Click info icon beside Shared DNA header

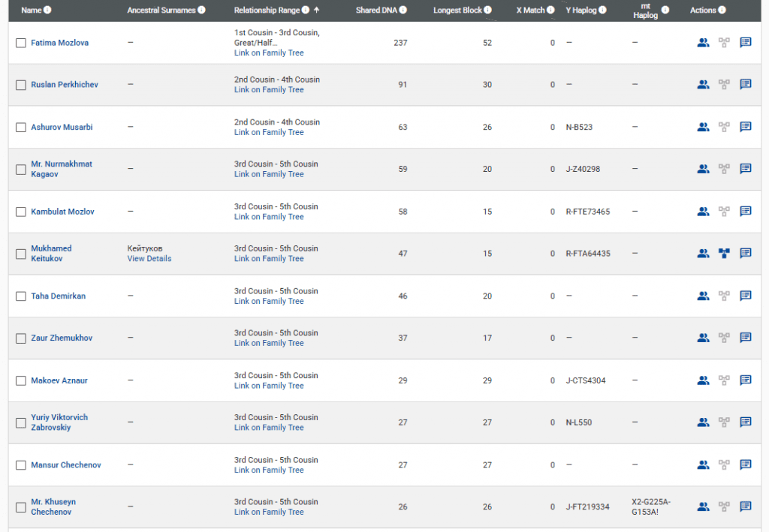coord(403,11)
